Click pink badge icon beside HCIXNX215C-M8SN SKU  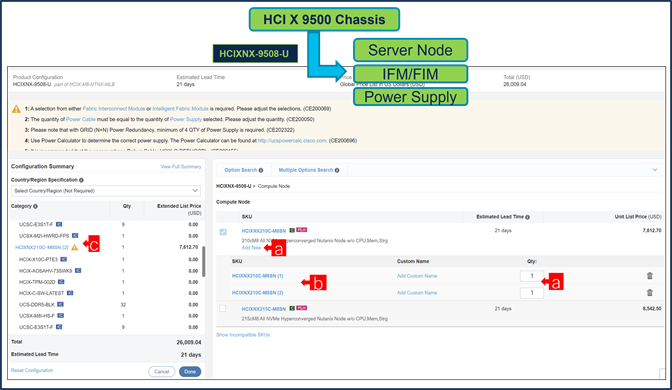(x=302, y=308)
